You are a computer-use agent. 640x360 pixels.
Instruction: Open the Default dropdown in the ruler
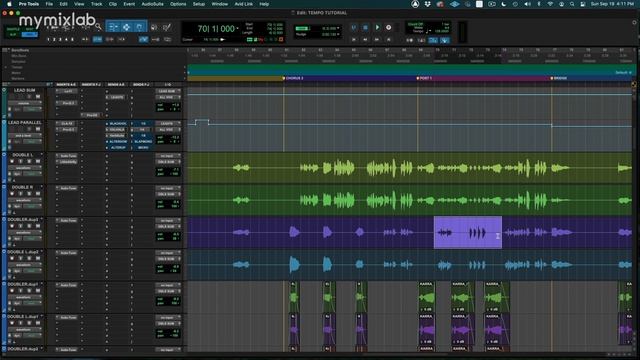pyautogui.click(x=624, y=73)
